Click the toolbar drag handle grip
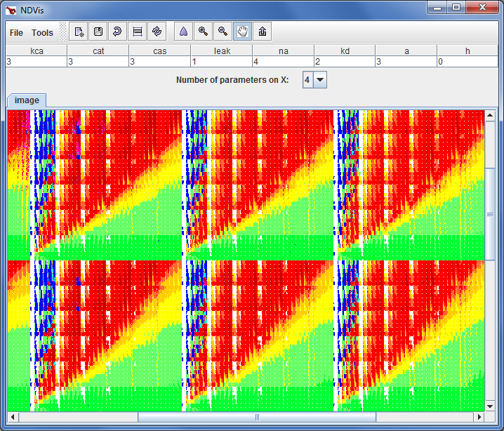The height and width of the screenshot is (431, 504). click(x=62, y=32)
